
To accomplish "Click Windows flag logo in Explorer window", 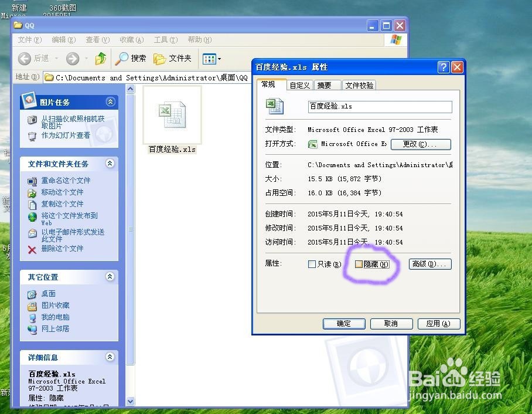I will pyautogui.click(x=395, y=40).
